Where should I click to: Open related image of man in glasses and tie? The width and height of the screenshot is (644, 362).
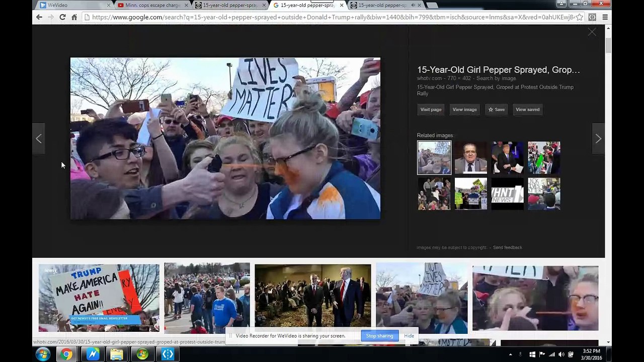(x=470, y=157)
